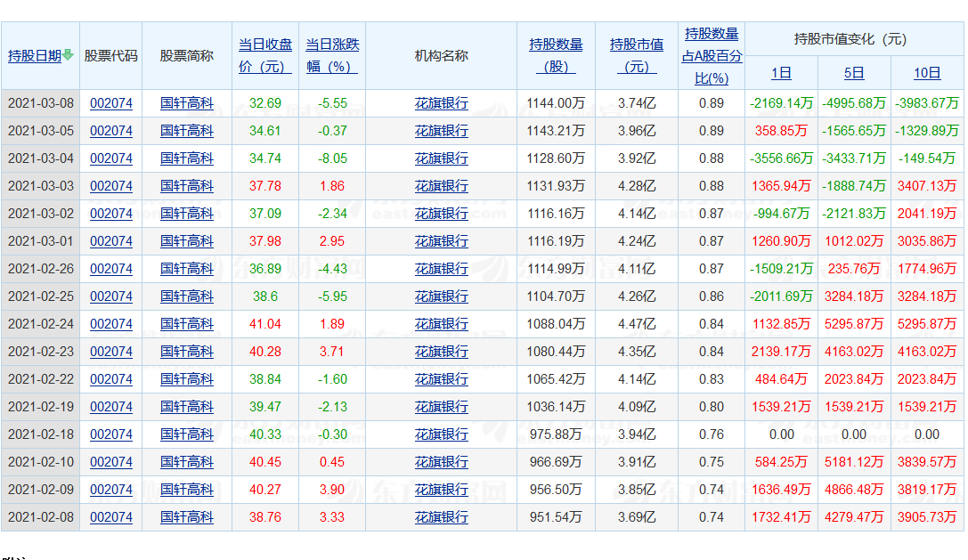This screenshot has width=968, height=560.
Task: Open 国轩高科 link in 2021-02-08 row
Action: (187, 517)
